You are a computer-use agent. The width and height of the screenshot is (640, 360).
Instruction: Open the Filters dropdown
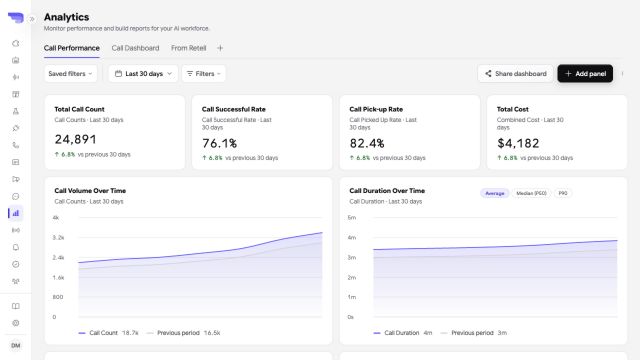pos(204,73)
